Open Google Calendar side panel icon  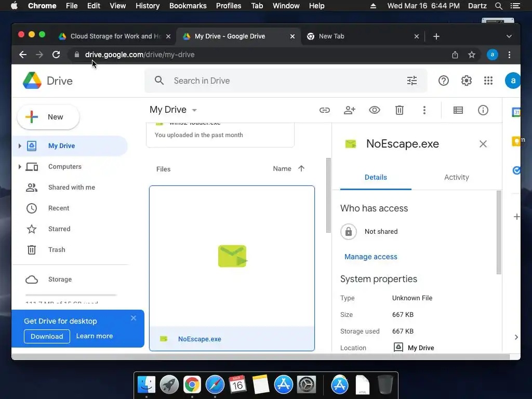516,112
